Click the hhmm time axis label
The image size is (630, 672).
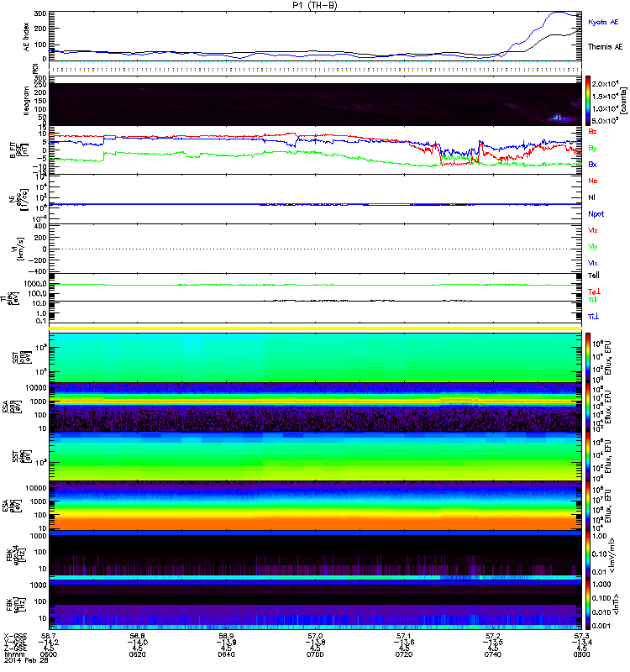click(x=14, y=654)
